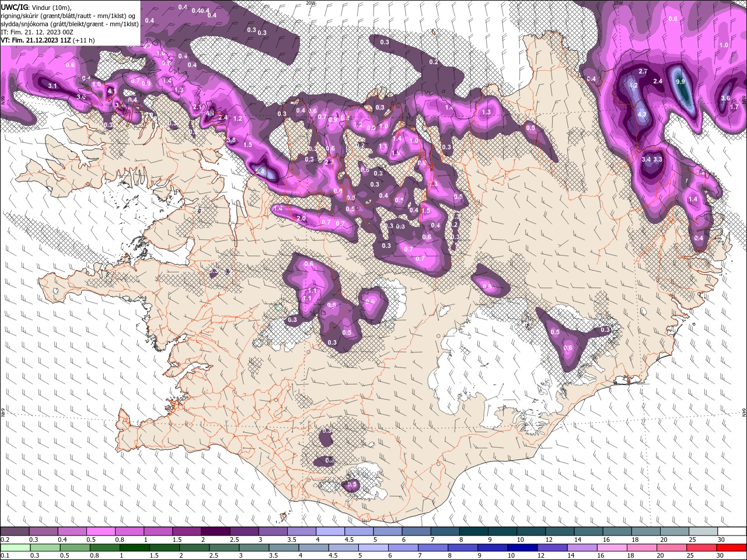This screenshot has width=747, height=560.
Task: Click the 'slydda/snjókoma' legend description line
Action: coord(70,24)
